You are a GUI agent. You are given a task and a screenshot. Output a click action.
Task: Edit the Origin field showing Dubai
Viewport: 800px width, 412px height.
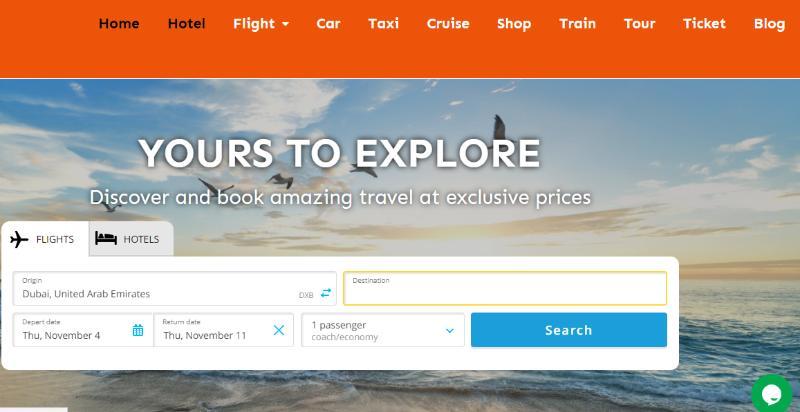174,289
